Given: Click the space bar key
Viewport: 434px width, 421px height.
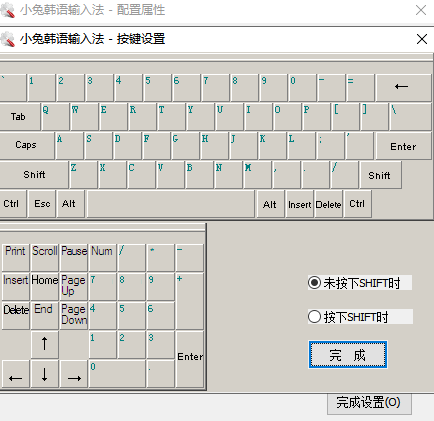Looking at the screenshot, I should click(171, 204).
